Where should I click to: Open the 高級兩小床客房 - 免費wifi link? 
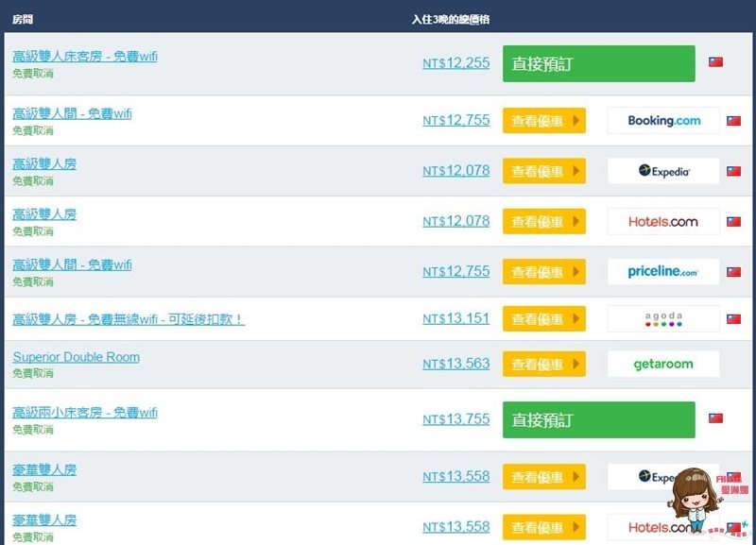coord(85,413)
